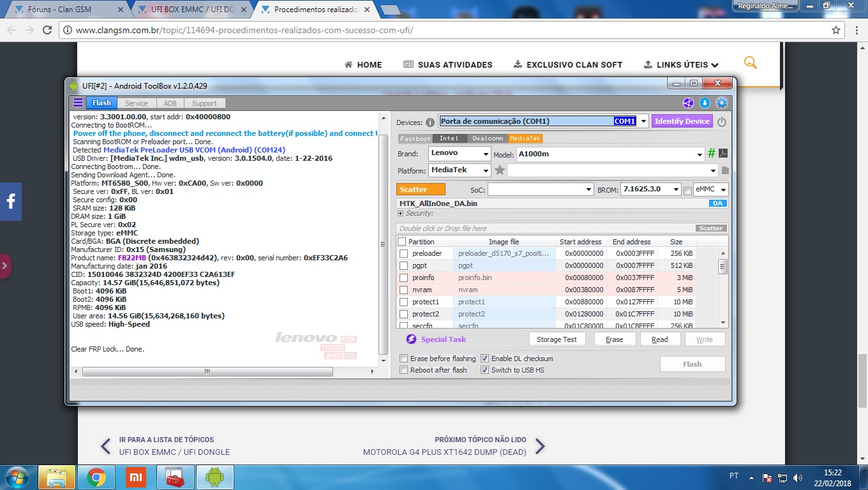Open Chrome from the taskbar
The image size is (868, 490).
(96, 477)
